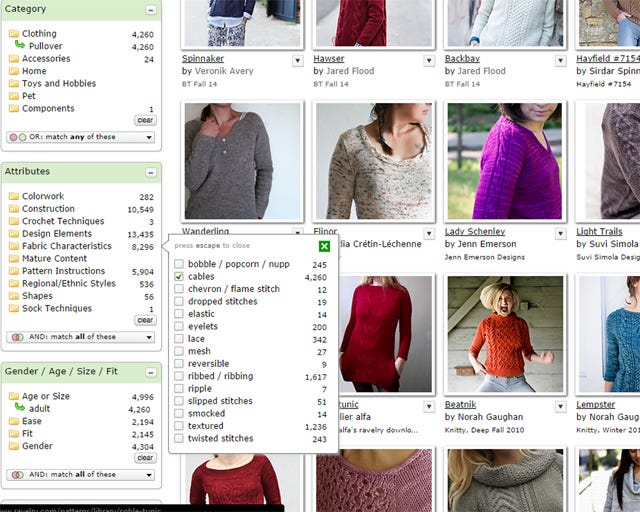Screen dimensions: 640x512
Task: Check the slipped stitches checkbox
Action: tap(179, 401)
